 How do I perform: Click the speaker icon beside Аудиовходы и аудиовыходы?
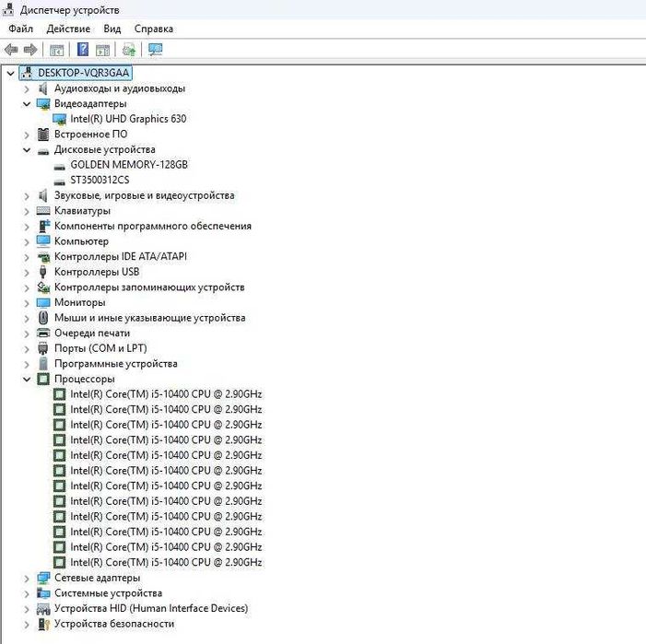(42, 88)
